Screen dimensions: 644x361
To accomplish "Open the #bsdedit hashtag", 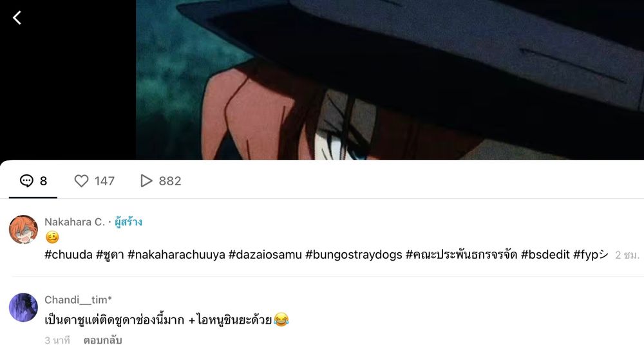I will click(545, 255).
